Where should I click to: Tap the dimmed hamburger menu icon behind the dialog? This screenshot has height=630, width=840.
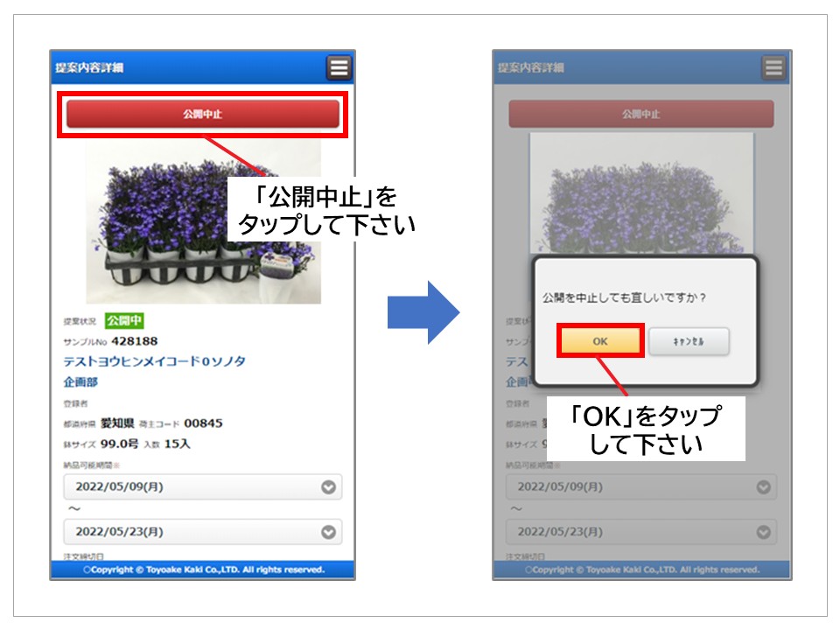click(x=773, y=67)
